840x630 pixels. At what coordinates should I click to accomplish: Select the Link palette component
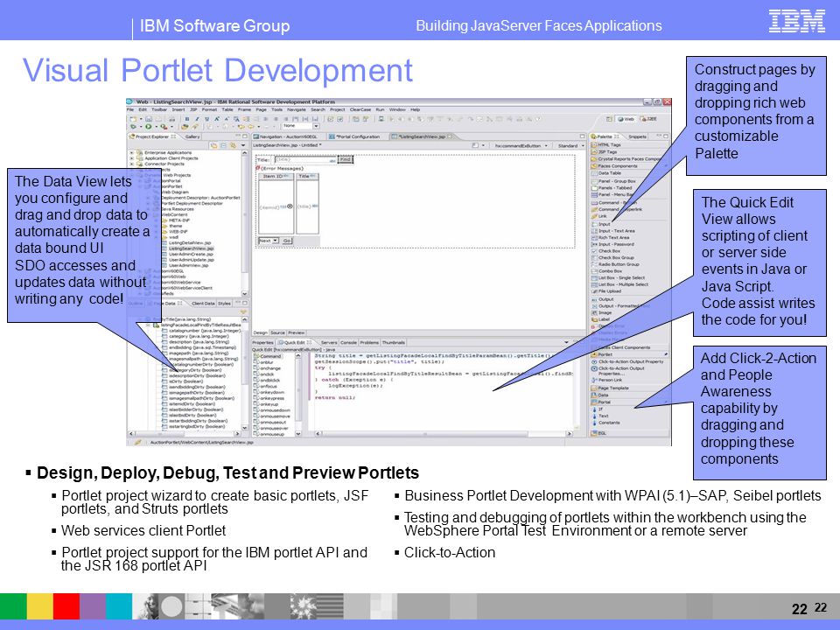pyautogui.click(x=600, y=216)
